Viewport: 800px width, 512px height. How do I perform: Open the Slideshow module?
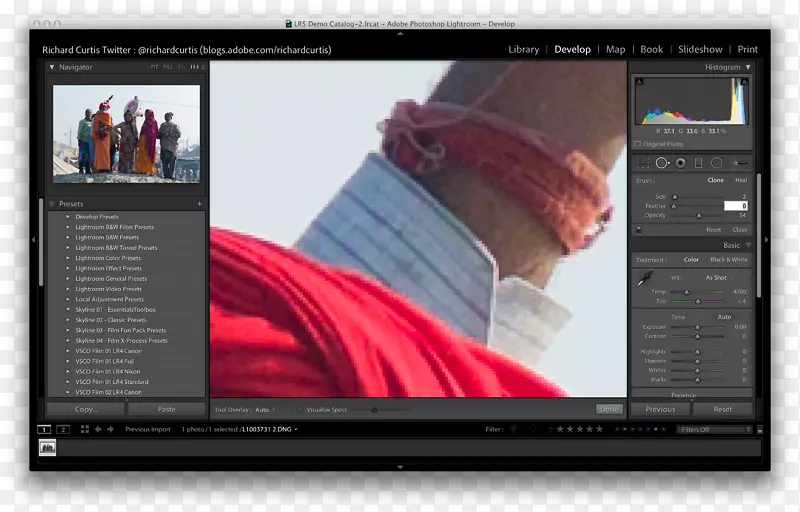click(x=700, y=49)
